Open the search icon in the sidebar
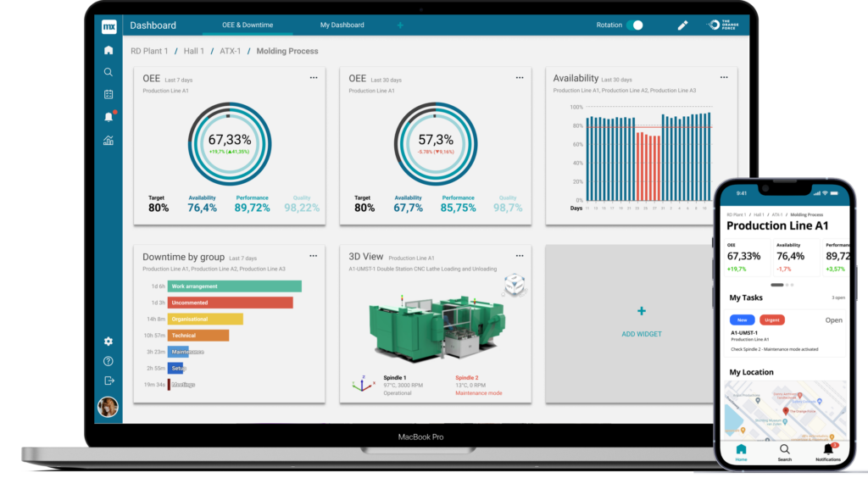This screenshot has width=868, height=489. click(x=108, y=72)
